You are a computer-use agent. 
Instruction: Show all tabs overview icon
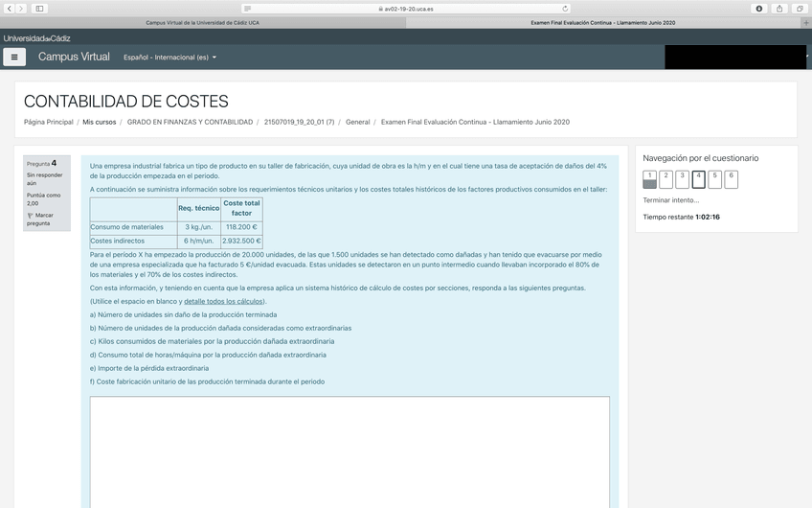(801, 9)
